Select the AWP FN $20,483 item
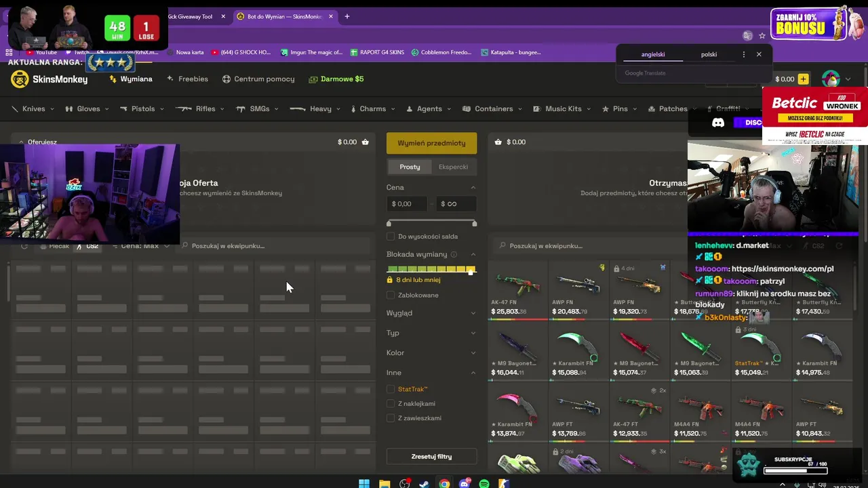Viewport: 868px width, 488px height. pyautogui.click(x=578, y=290)
